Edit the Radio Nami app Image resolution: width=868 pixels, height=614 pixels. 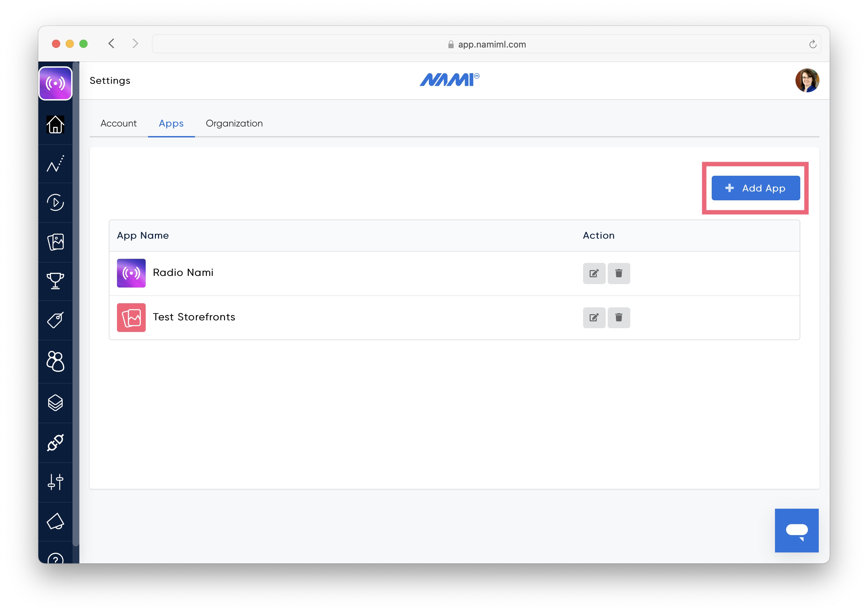(594, 273)
